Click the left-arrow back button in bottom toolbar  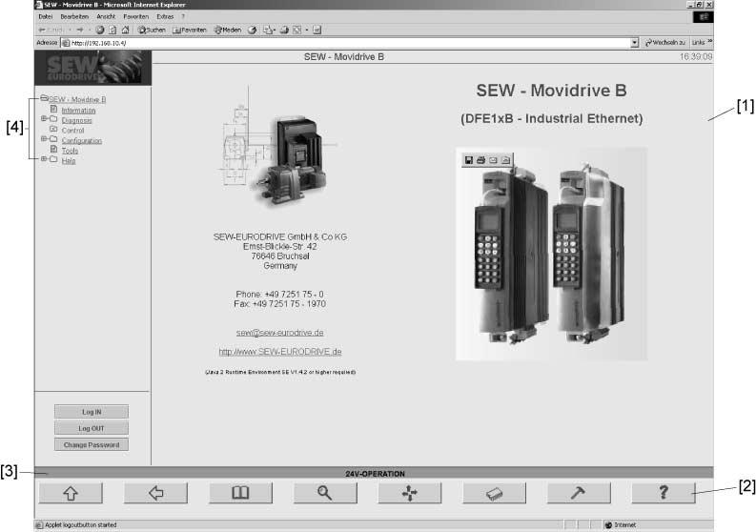pyautogui.click(x=155, y=493)
